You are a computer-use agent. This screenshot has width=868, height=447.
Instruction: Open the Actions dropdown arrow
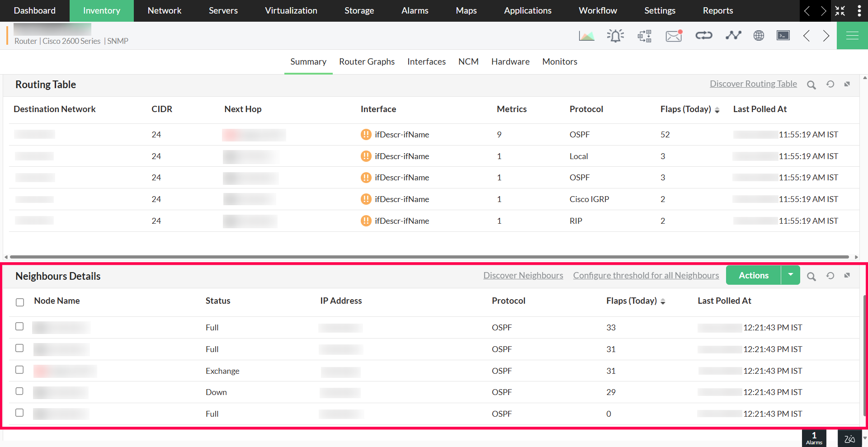pos(791,275)
